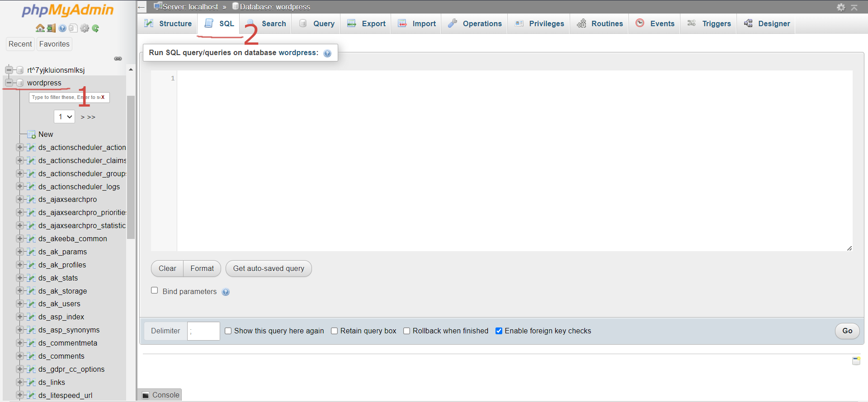The image size is (868, 402).
Task: Click the Favorites tab in sidebar
Action: pyautogui.click(x=54, y=44)
